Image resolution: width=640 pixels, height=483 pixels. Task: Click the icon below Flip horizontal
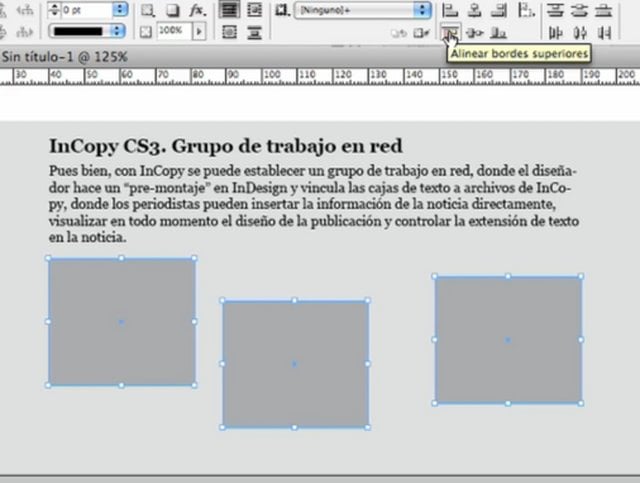[x=24, y=32]
